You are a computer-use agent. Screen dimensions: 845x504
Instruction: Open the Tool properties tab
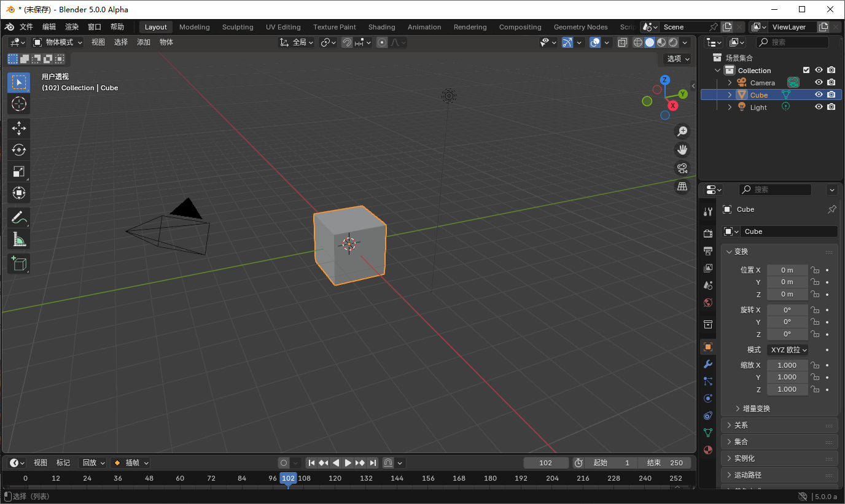708,212
